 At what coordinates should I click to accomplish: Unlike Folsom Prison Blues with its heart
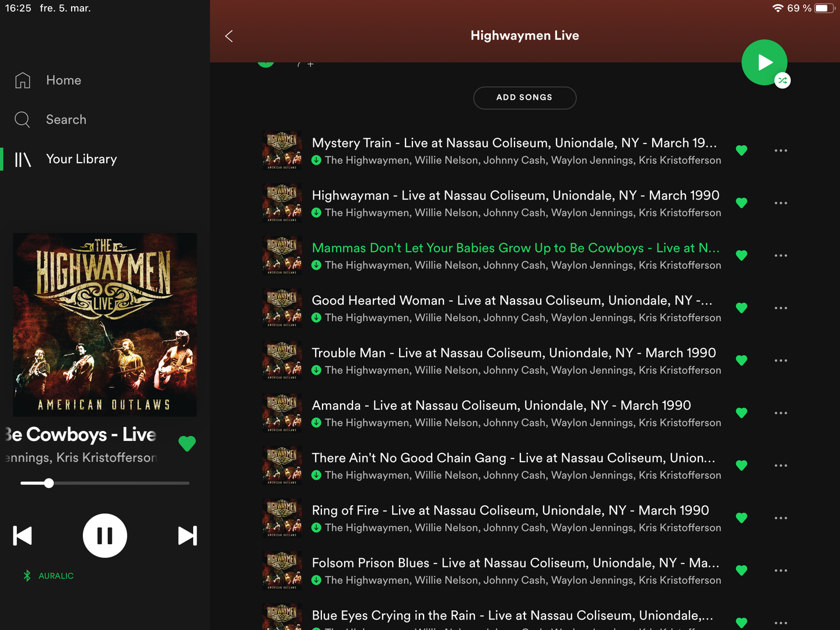coord(741,570)
